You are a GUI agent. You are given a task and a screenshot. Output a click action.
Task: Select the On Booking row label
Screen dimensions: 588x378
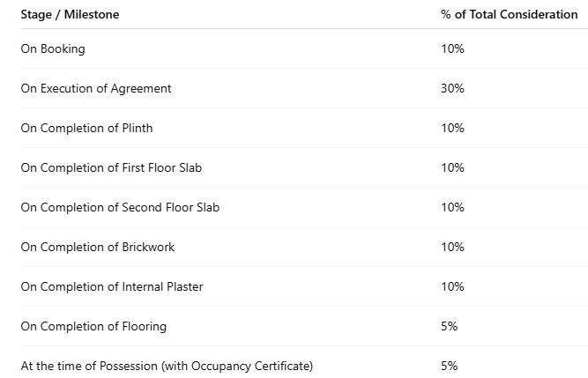click(53, 49)
